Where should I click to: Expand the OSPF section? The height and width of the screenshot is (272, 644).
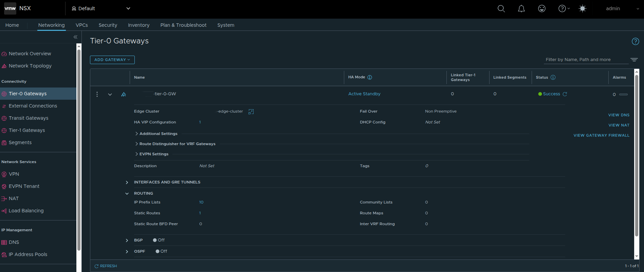(127, 252)
